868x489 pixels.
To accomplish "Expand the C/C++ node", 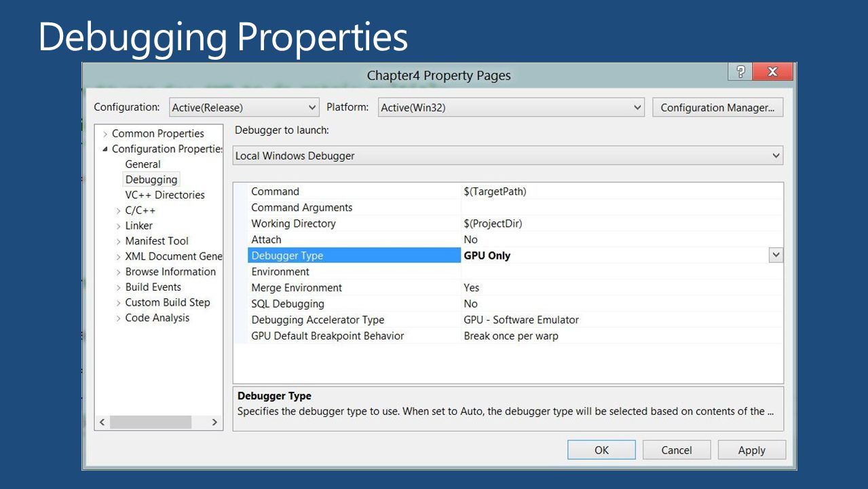I will (119, 211).
